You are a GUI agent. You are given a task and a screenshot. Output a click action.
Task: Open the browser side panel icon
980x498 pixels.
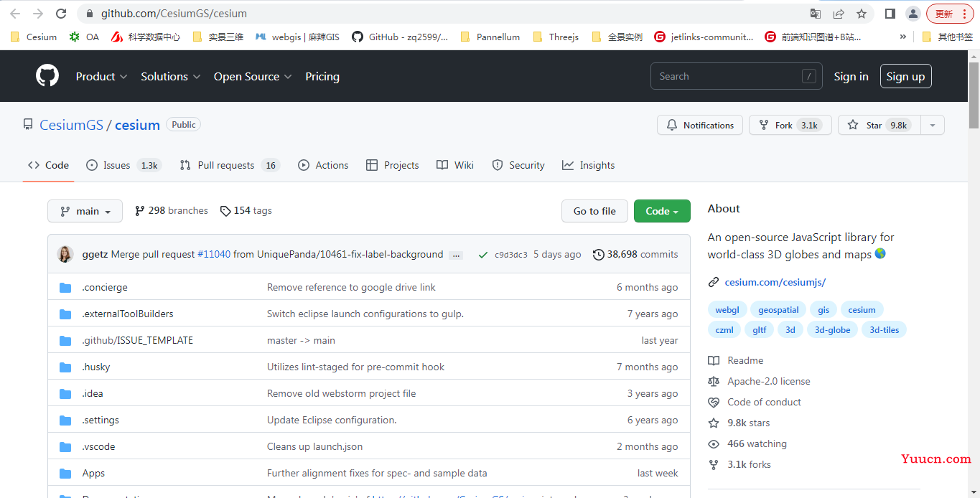[x=890, y=14]
